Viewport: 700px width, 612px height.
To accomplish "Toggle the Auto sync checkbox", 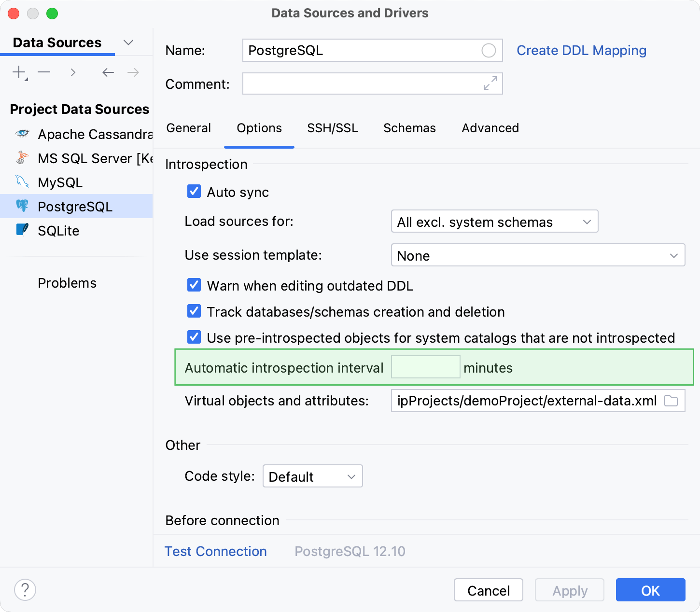I will 194,191.
